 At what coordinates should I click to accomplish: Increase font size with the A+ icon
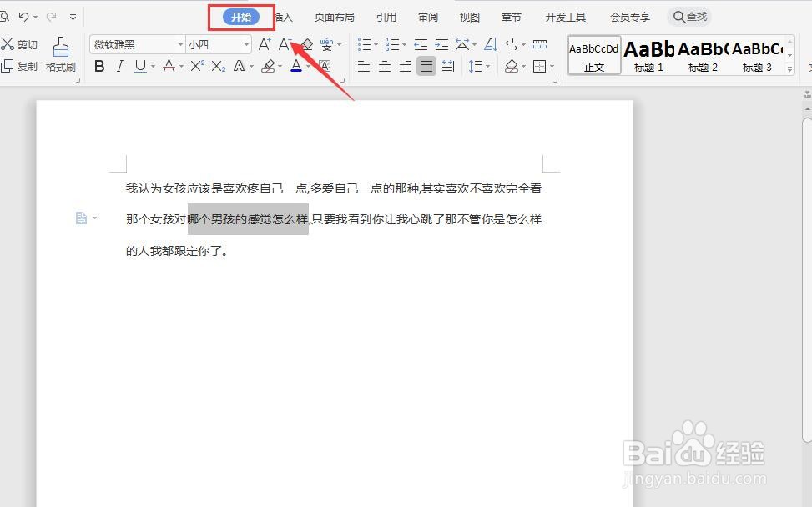(265, 43)
